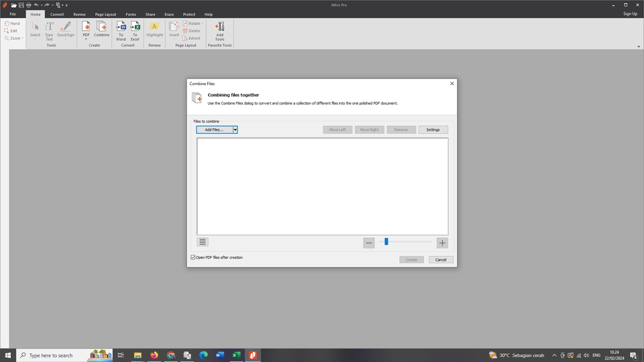
Task: Click the Save icon in quick access toolbar
Action: pyautogui.click(x=21, y=5)
